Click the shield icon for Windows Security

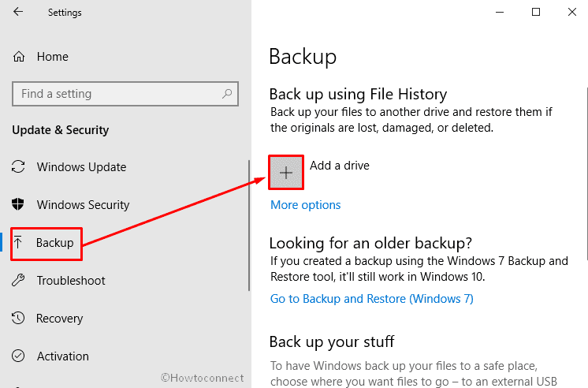coord(18,204)
